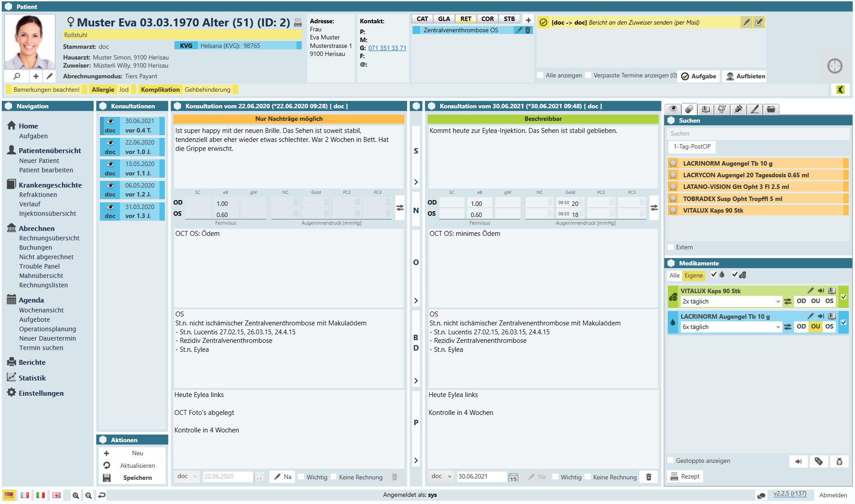855x504 pixels.
Task: Click the 'Speichern' button under Aktionen
Action: (x=137, y=478)
